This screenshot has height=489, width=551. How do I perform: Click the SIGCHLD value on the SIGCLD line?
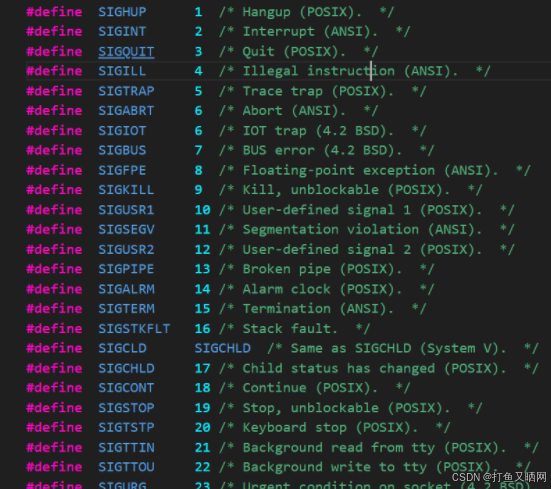tap(223, 348)
